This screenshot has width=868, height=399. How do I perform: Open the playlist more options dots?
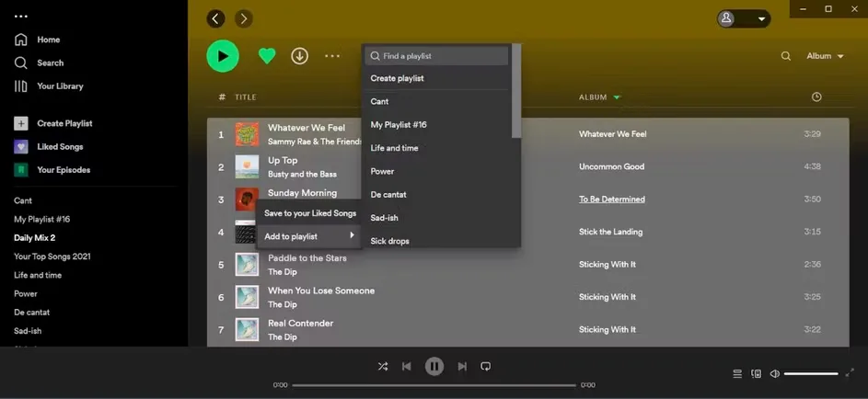click(x=332, y=56)
